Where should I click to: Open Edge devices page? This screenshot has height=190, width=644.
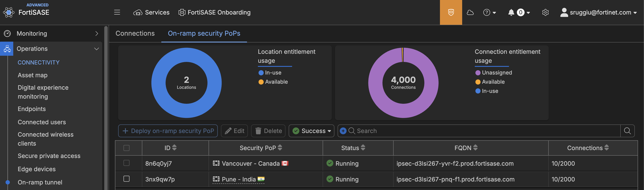point(37,169)
